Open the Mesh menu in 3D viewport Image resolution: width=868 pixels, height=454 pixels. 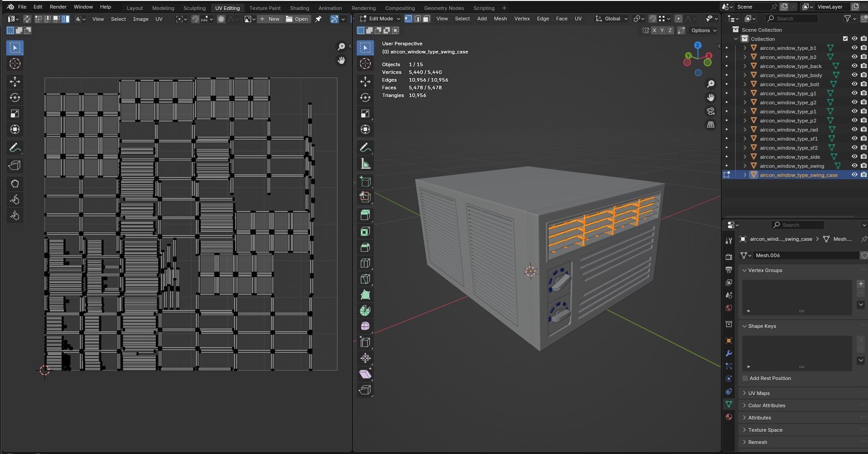coord(500,19)
